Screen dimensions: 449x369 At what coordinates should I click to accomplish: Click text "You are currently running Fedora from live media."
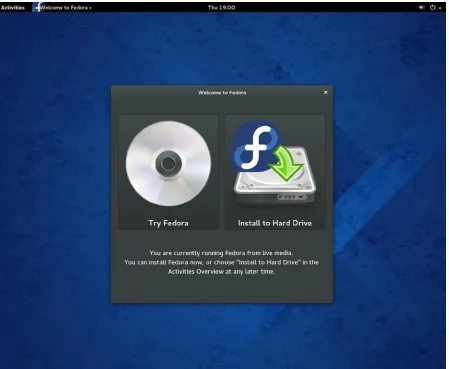coord(221,253)
